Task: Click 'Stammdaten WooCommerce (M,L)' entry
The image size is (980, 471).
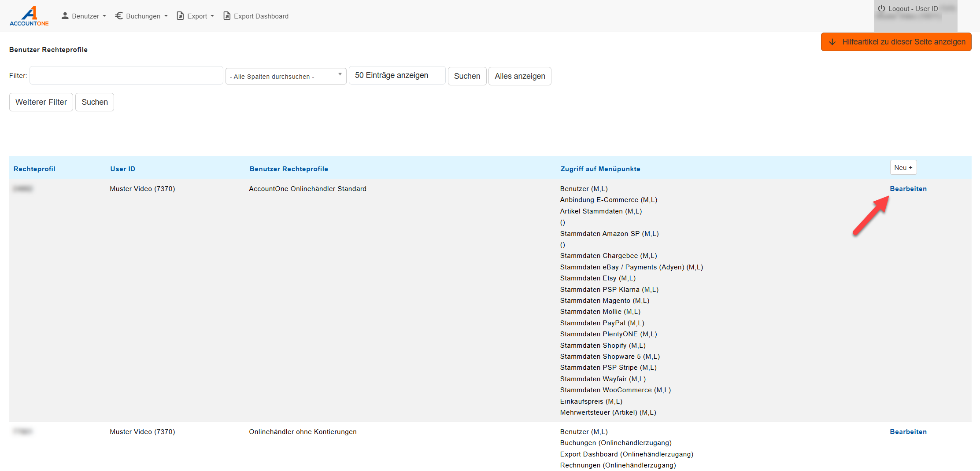Action: 615,390
